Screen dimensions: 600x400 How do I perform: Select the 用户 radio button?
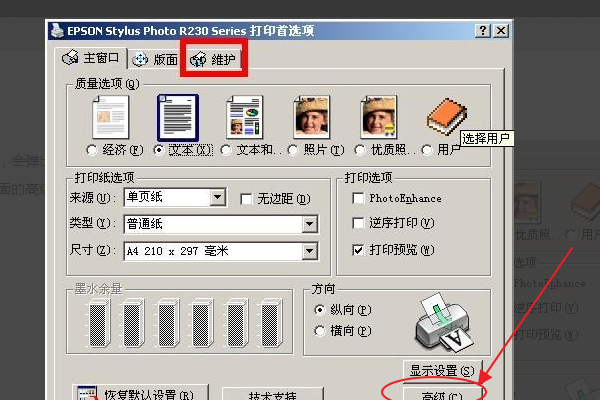[427, 150]
